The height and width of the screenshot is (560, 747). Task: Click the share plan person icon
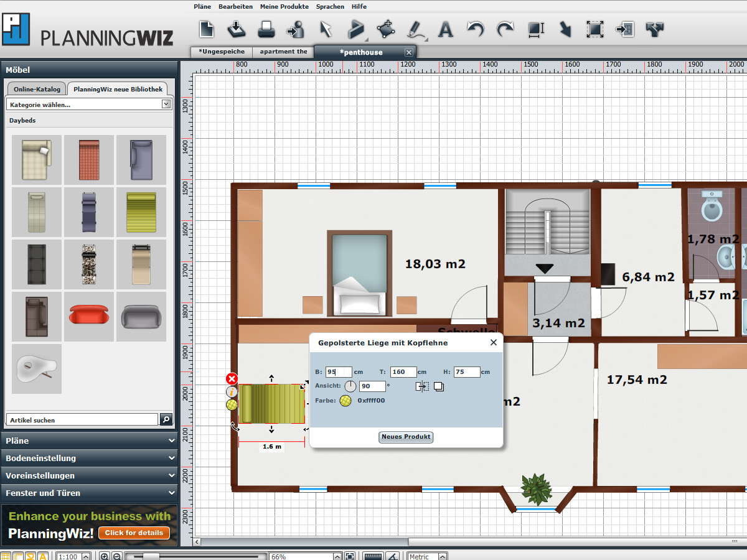296,29
